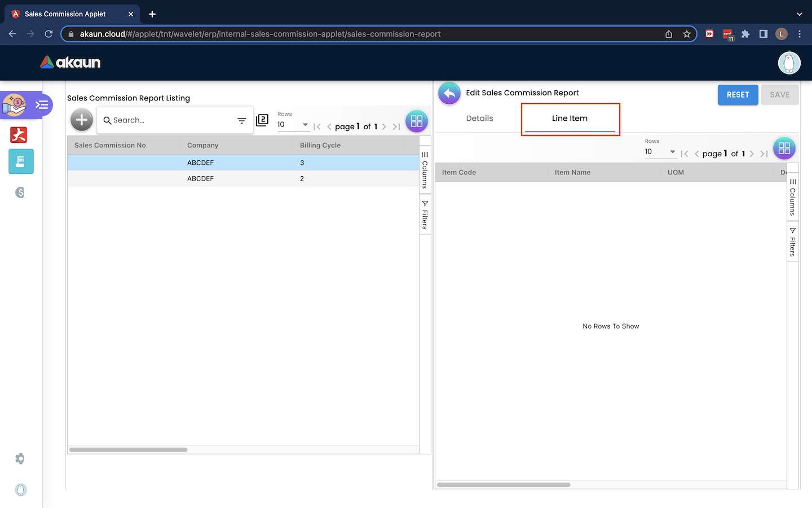Open the red PDF icon in sidebar
812x508 pixels.
tap(19, 135)
